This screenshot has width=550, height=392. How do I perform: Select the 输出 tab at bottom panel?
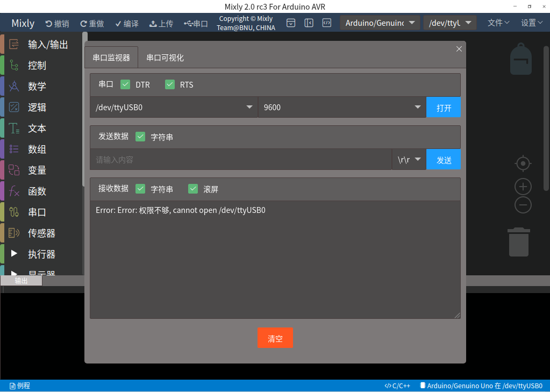point(21,281)
